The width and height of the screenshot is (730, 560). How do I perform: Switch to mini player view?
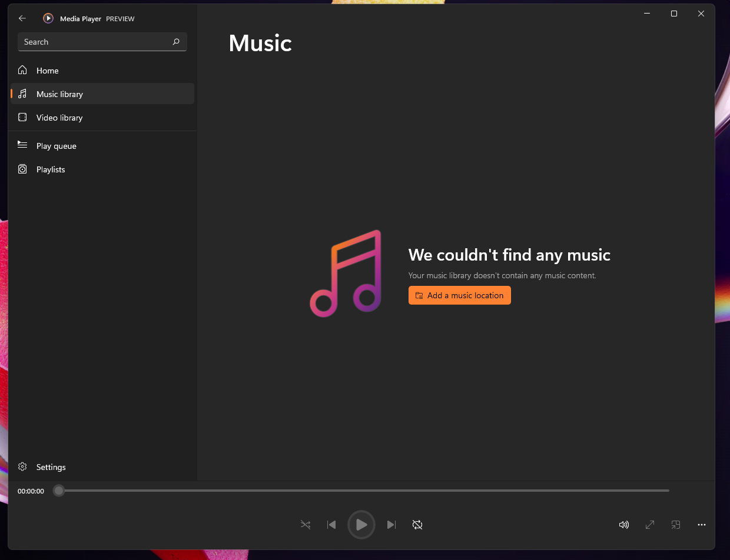click(676, 525)
